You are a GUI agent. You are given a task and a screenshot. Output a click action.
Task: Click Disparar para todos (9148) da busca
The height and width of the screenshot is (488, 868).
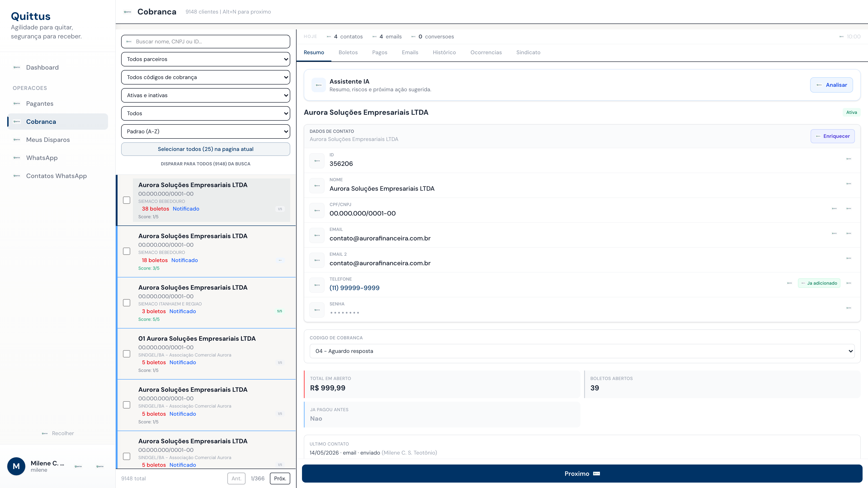(x=205, y=164)
